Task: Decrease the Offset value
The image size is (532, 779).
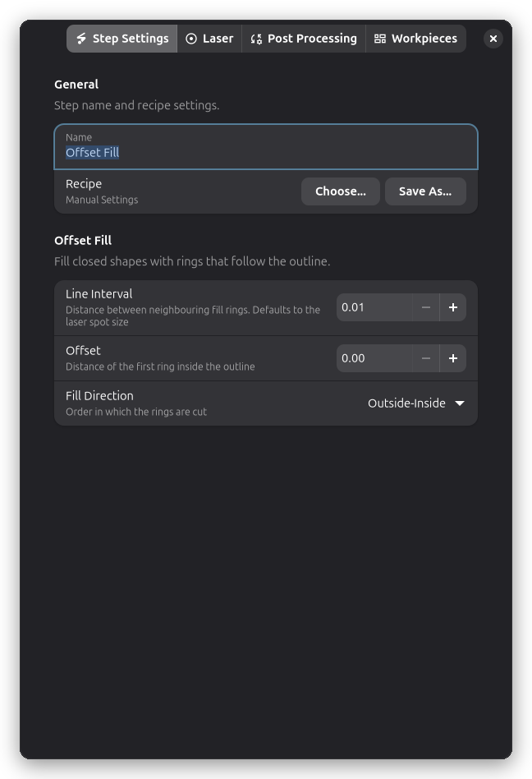Action: [x=426, y=358]
